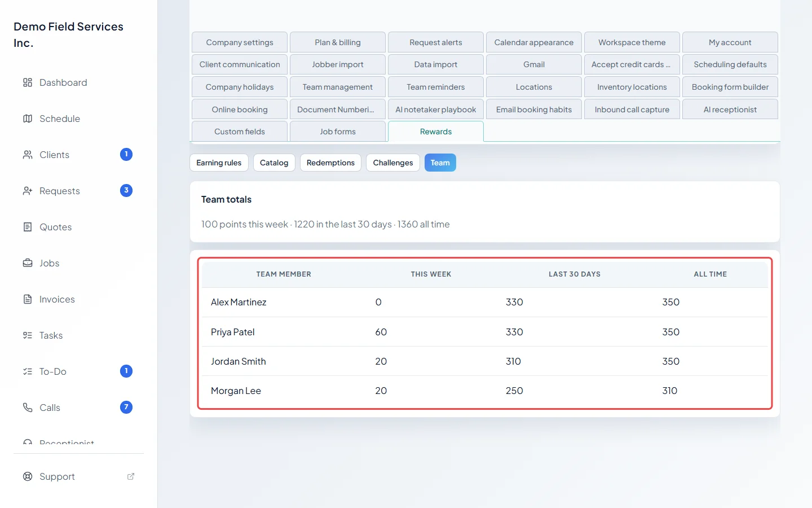Switch to Plan & billing tab

click(338, 42)
